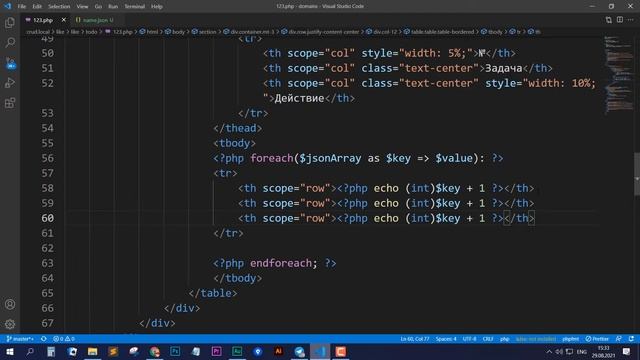Open the Windows Start menu
Viewport: 640px width, 360px height.
coord(10,352)
